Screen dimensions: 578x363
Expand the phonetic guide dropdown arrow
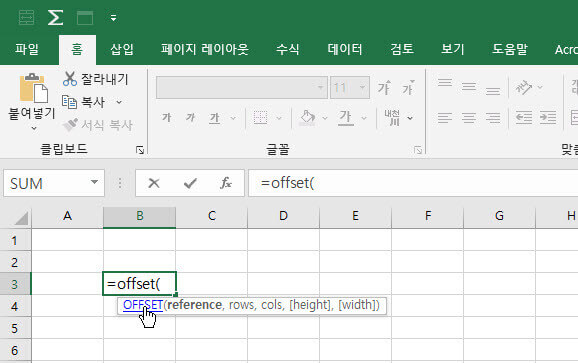pos(410,118)
